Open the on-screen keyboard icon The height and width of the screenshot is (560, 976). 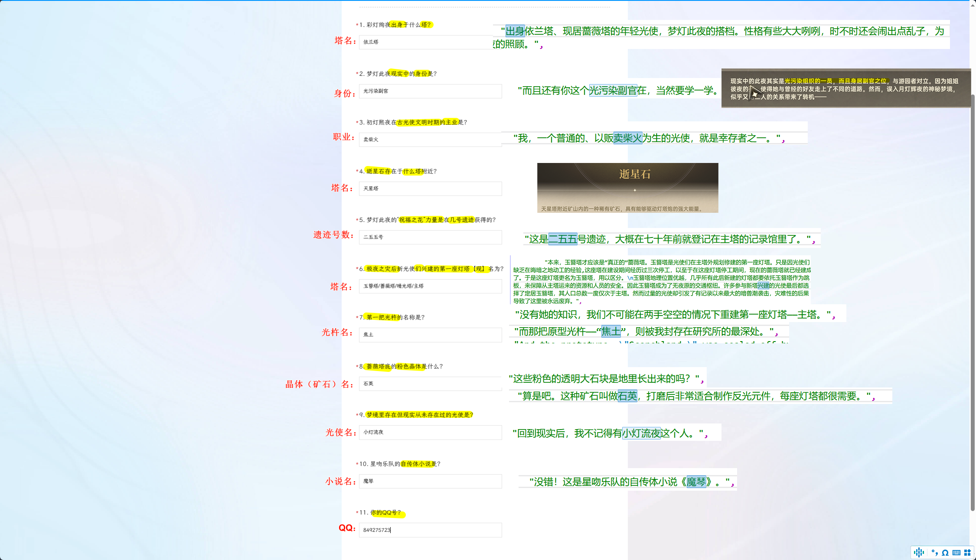coord(956,553)
